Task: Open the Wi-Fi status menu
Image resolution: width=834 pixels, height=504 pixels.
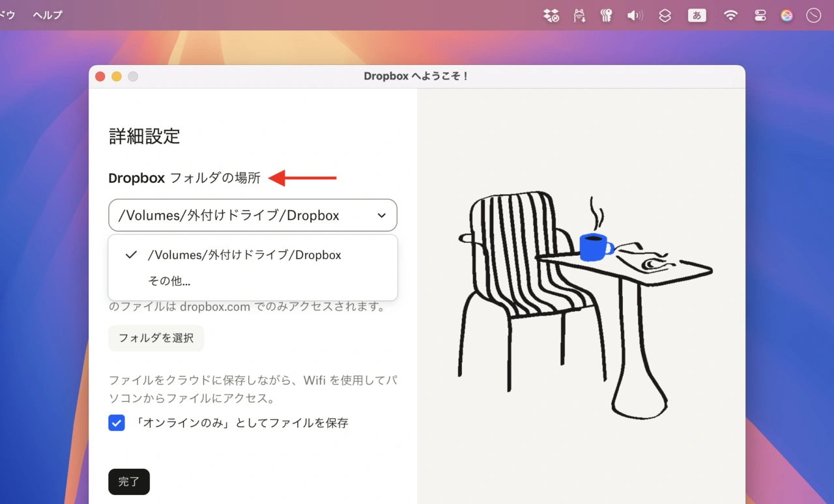Action: [x=730, y=16]
